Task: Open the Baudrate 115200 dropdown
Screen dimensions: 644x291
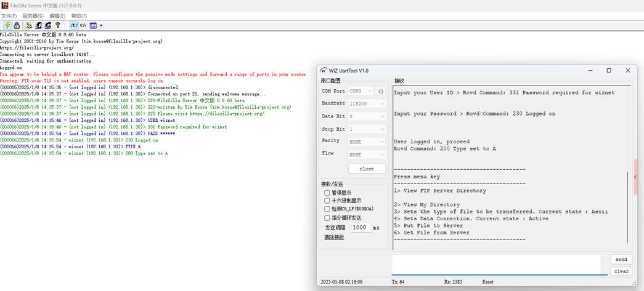Action: pos(367,103)
